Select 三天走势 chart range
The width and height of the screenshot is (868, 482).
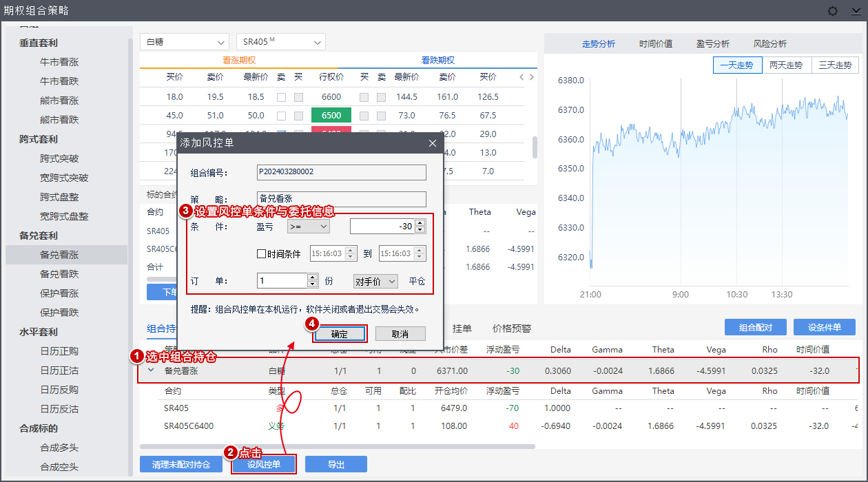(x=835, y=65)
